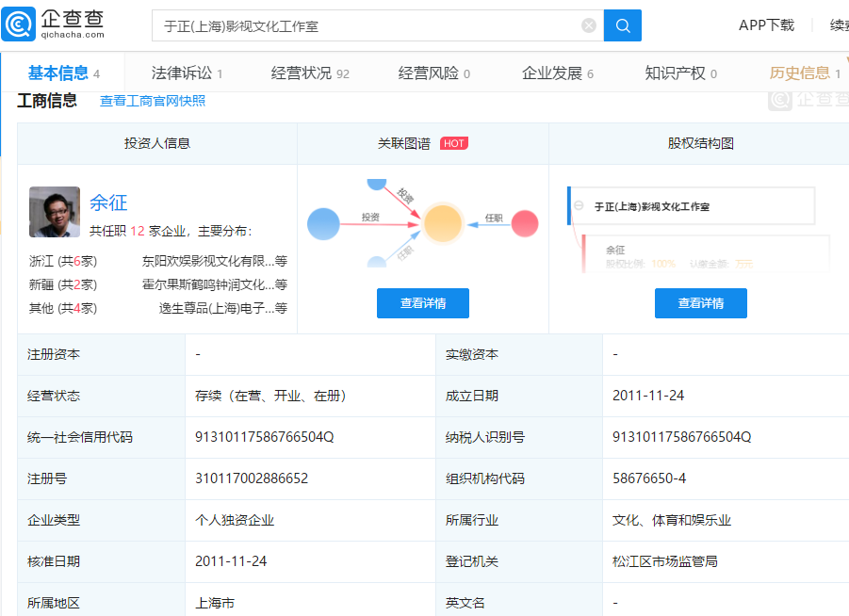Click approval date under 核准日期
Viewport: 849px width, 616px height.
click(231, 561)
